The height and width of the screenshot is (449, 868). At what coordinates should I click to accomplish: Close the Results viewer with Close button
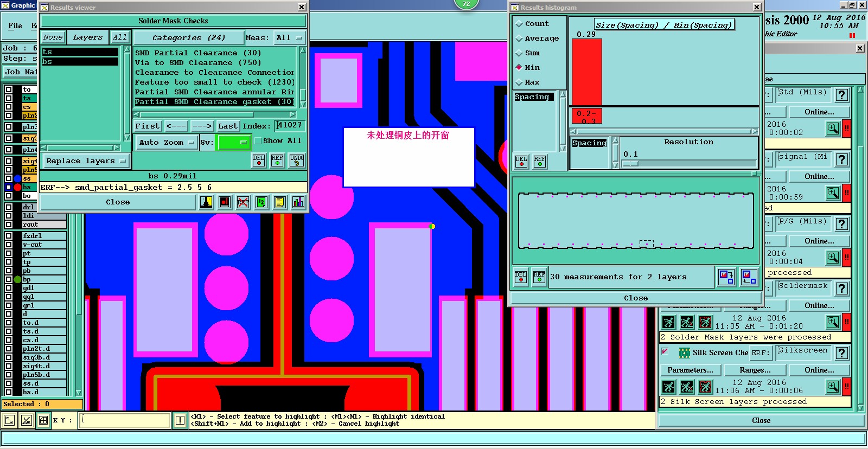[x=118, y=202]
